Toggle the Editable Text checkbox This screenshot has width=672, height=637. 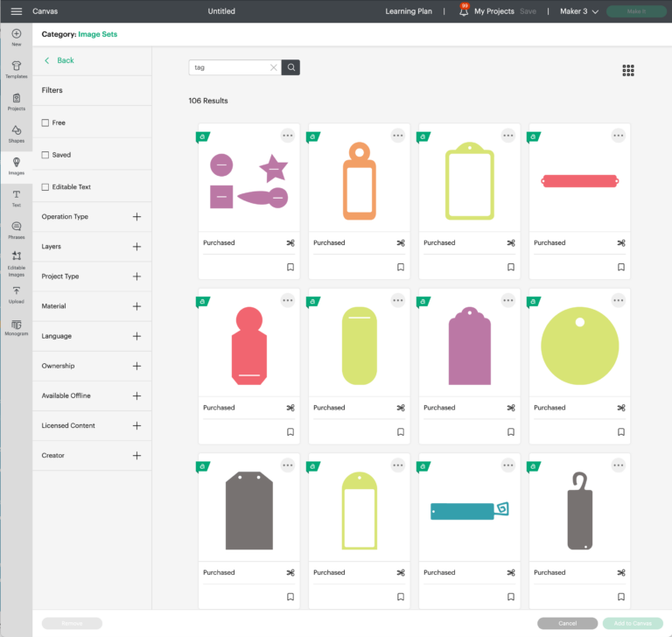pyautogui.click(x=45, y=187)
